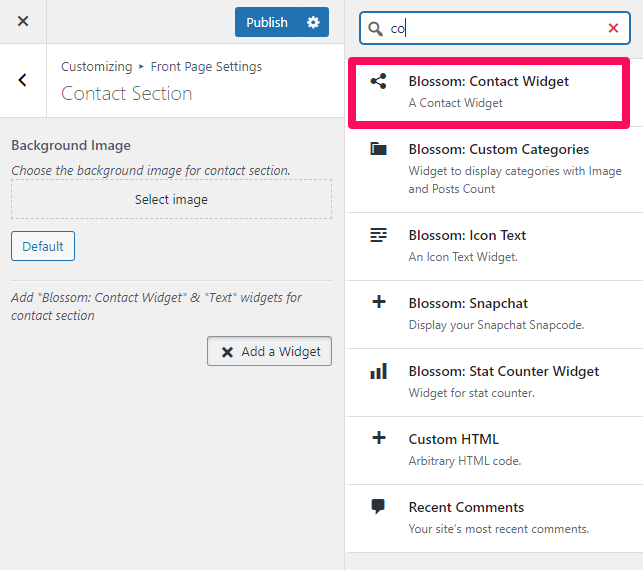Select the Recent Comments widget title
643x570 pixels.
466,507
